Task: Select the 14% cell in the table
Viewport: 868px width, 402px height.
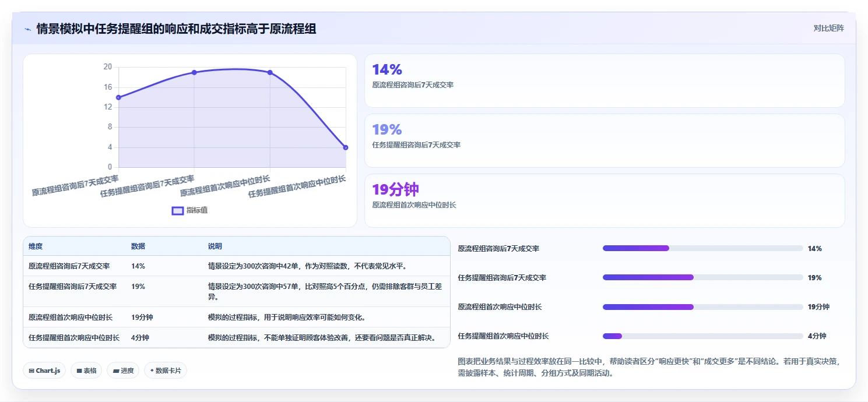Action: pyautogui.click(x=138, y=266)
